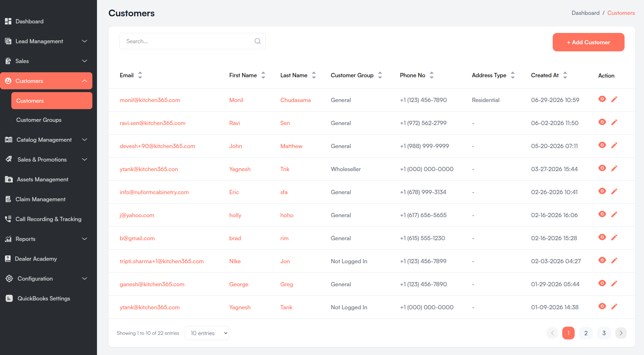Expand Sales menu chevron
The height and width of the screenshot is (355, 644).
[x=85, y=61]
